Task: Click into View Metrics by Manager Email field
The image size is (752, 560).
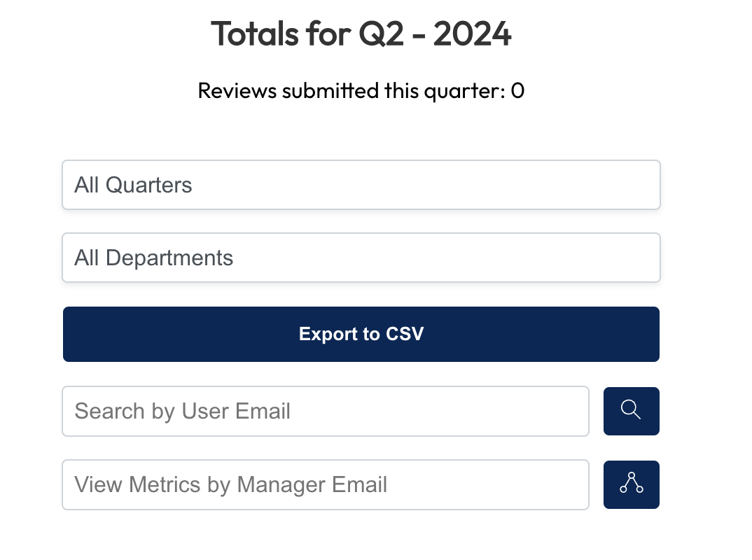Action: (326, 484)
